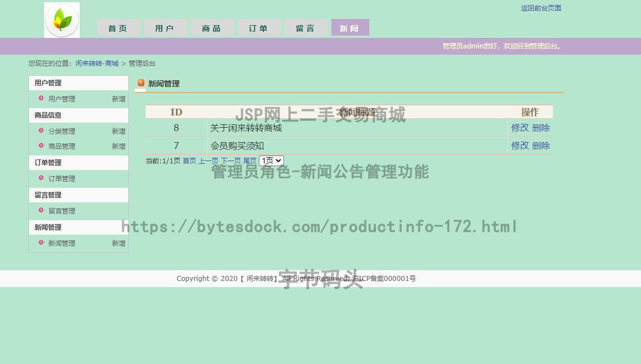Click the 返回前台页面 link
The height and width of the screenshot is (364, 641).
[x=540, y=8]
